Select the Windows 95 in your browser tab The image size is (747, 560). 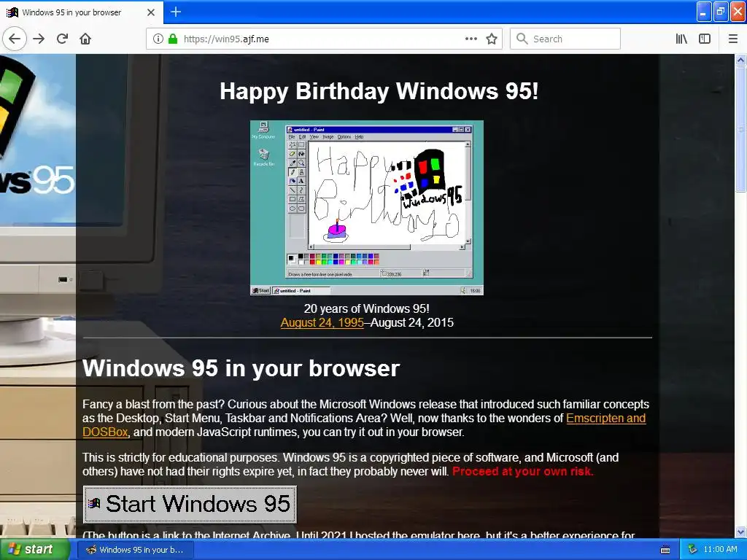[x=81, y=12]
